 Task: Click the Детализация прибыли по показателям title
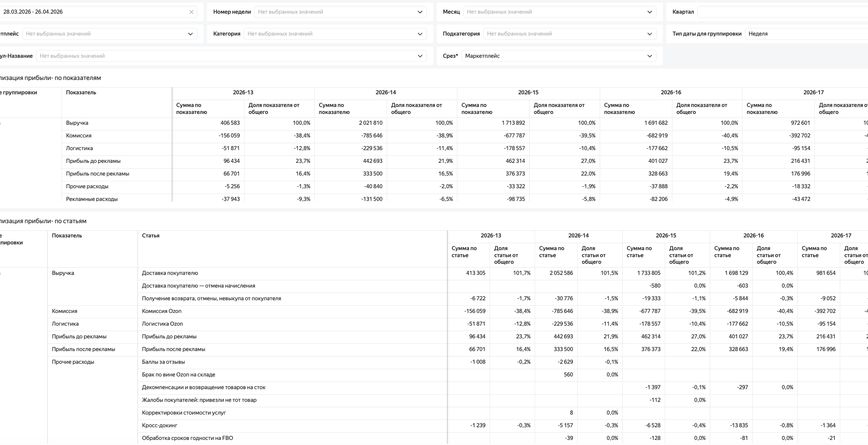click(51, 78)
